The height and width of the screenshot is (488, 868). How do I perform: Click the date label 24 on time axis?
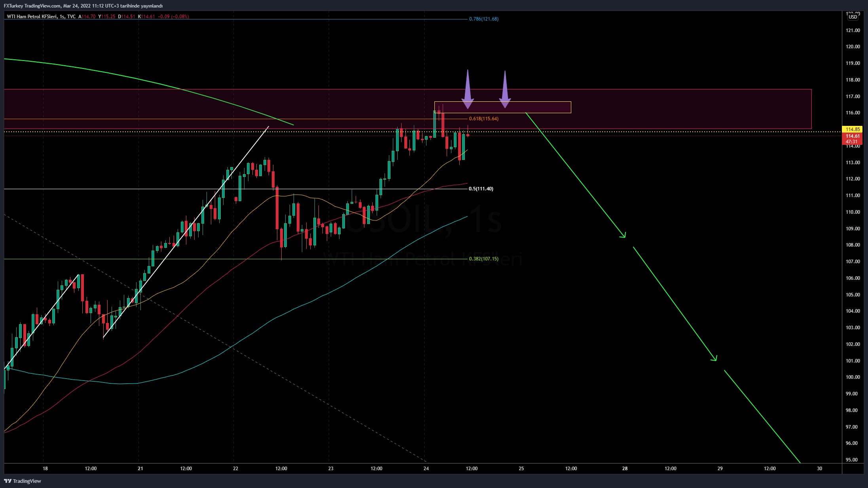[x=426, y=469]
